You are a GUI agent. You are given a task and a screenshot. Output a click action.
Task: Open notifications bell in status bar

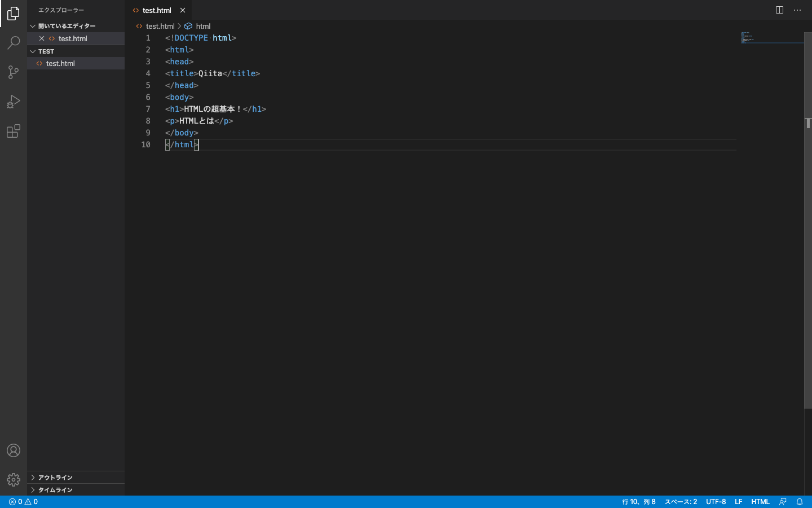point(800,502)
